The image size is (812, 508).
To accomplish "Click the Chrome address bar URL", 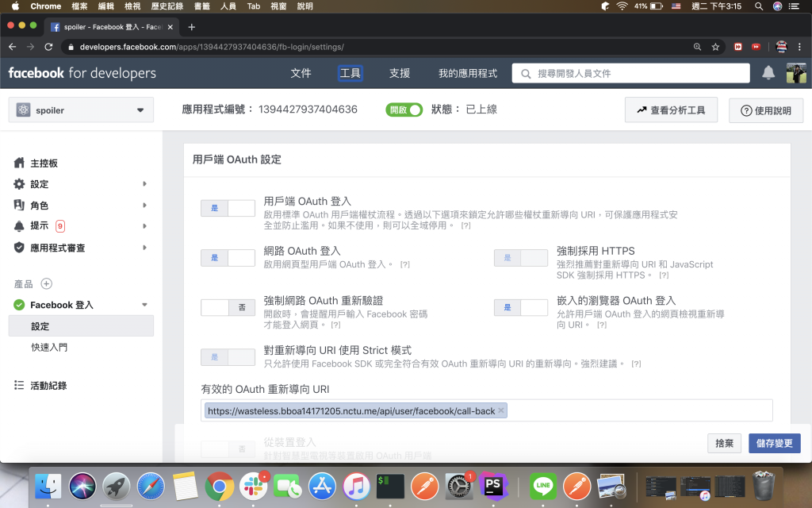I will click(x=211, y=47).
